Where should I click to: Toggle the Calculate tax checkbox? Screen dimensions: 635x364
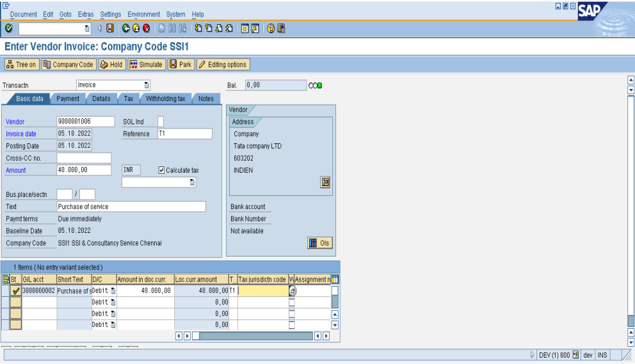coord(161,170)
